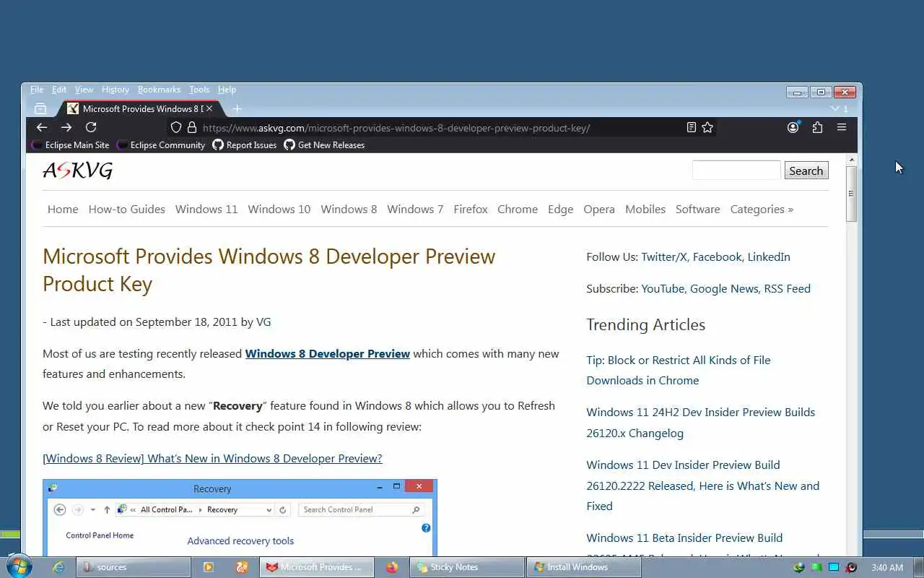
Task: Open the Help menu
Action: 227,90
